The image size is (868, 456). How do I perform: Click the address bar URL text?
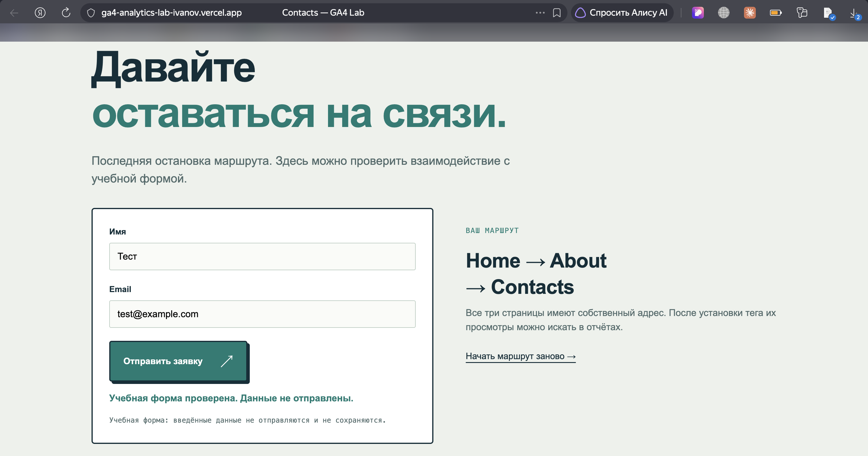pos(171,13)
